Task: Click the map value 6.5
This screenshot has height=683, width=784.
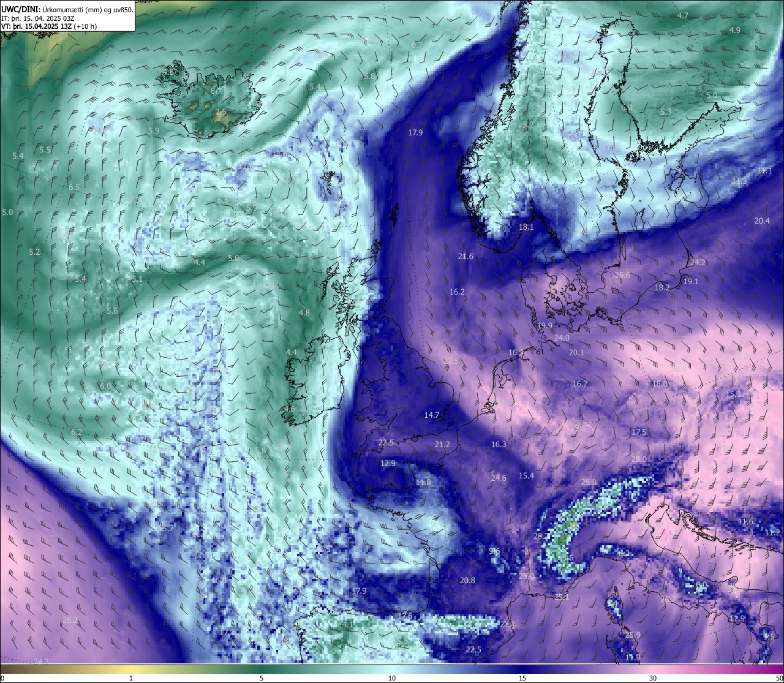Action: pos(74,187)
